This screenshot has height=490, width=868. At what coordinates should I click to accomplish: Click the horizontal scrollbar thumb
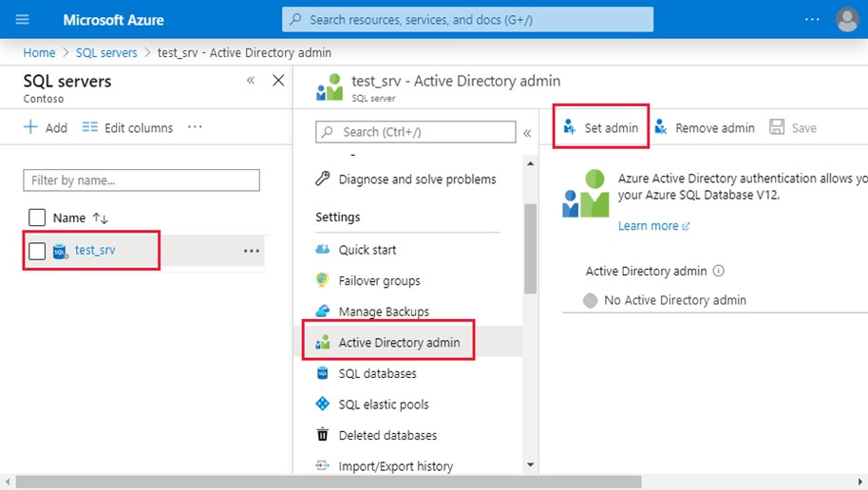pos(329,481)
